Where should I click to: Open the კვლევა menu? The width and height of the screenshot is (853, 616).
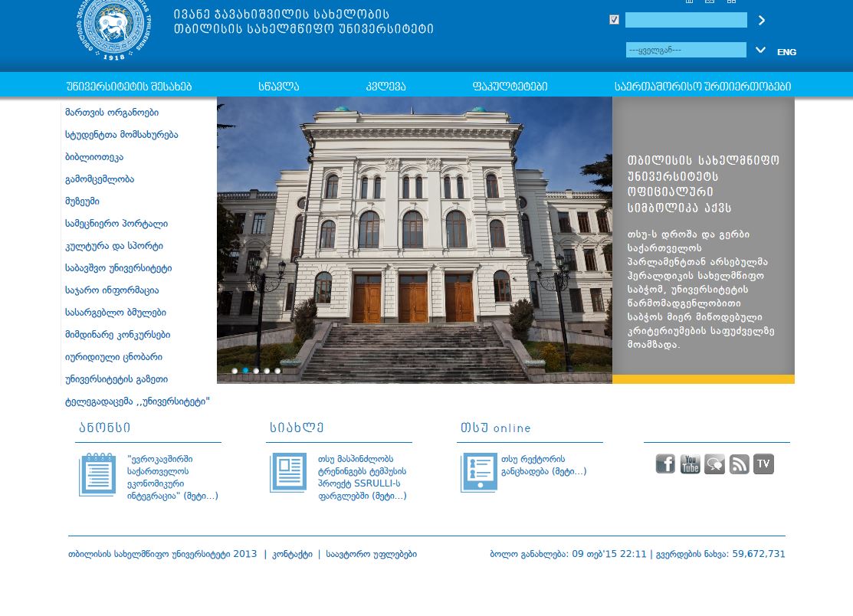click(x=385, y=87)
